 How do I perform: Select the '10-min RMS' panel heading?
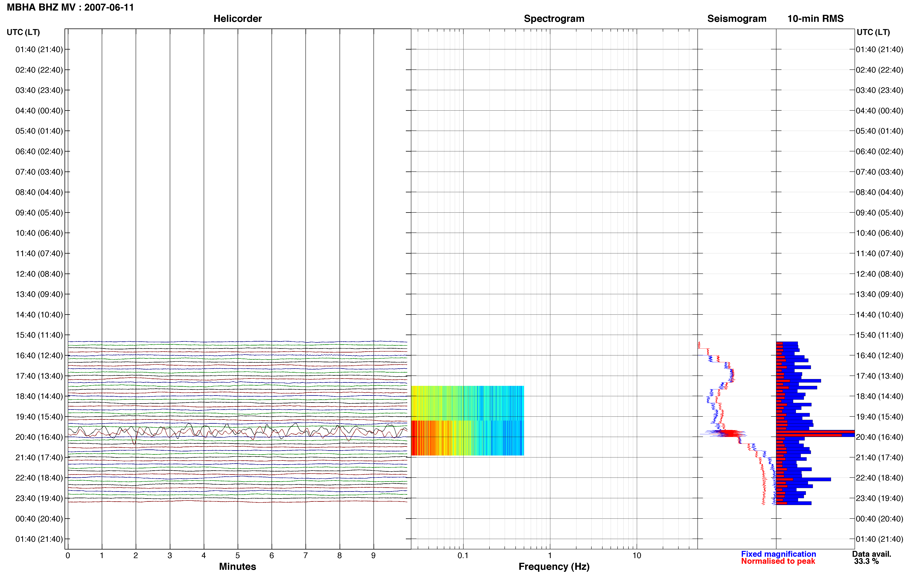815,18
